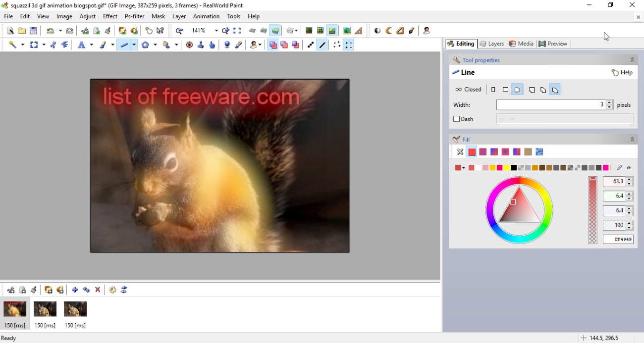Delete frame with the red X icon
Image resolution: width=644 pixels, height=343 pixels.
click(x=98, y=290)
